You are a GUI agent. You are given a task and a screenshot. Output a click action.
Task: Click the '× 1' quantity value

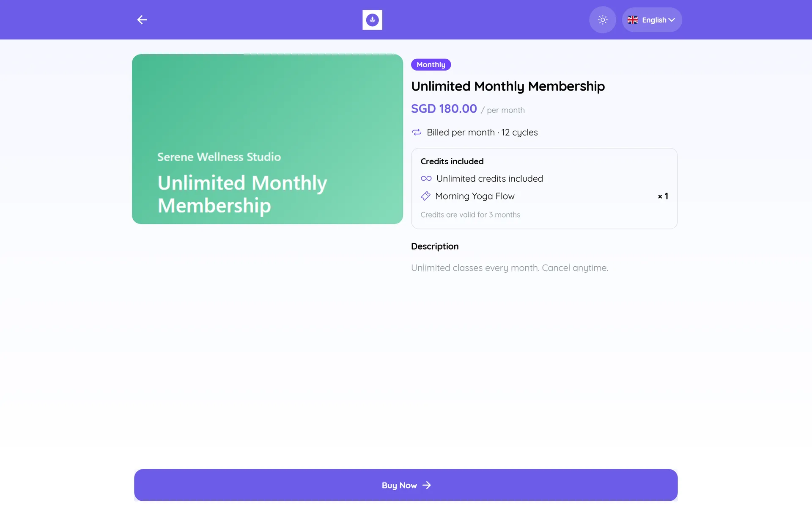[x=663, y=196]
